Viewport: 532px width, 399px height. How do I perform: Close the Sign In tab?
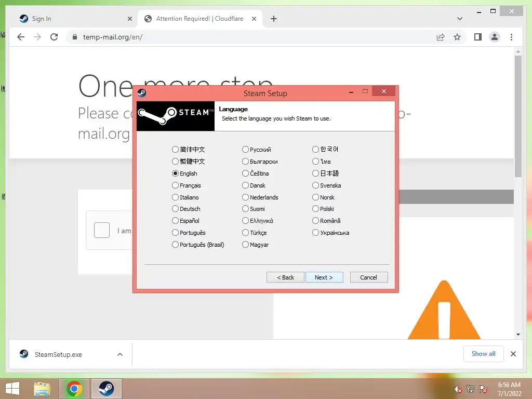(129, 19)
